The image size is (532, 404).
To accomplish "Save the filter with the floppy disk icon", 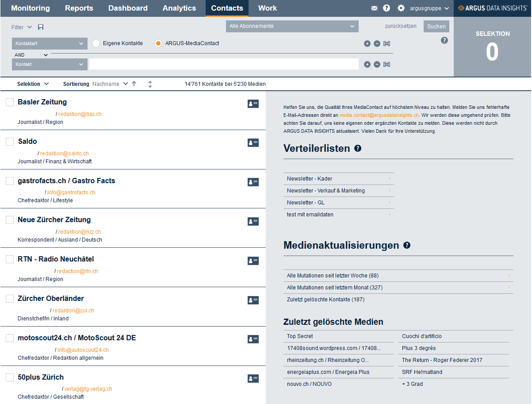I will pos(41,27).
